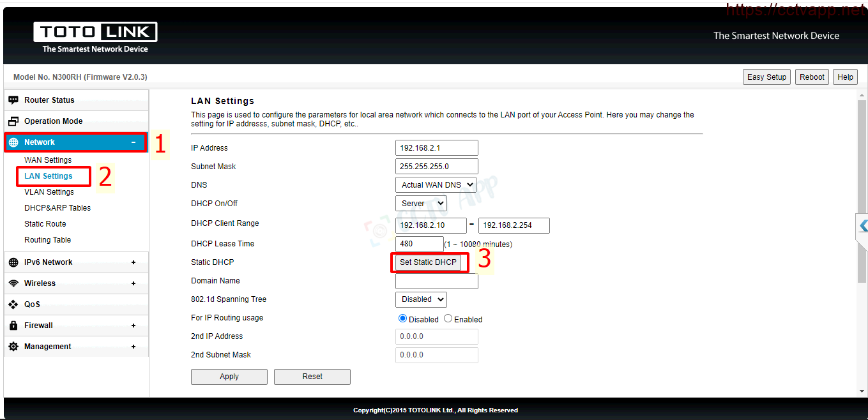Open the 802.1d Spanning Tree dropdown

click(x=420, y=299)
